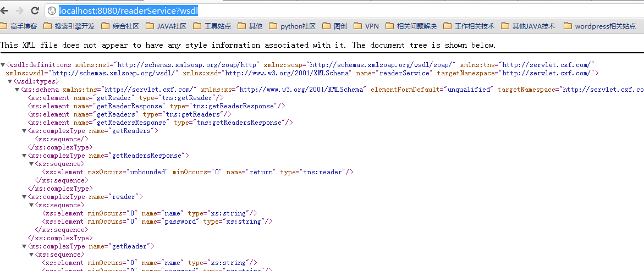
Task: Collapse the xs:schema node
Action: pos(17,90)
